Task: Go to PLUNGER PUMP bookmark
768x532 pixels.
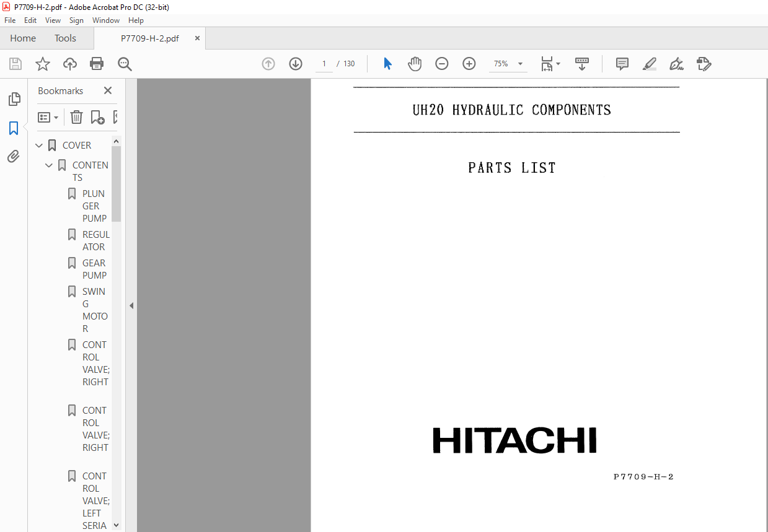Action: tap(94, 206)
